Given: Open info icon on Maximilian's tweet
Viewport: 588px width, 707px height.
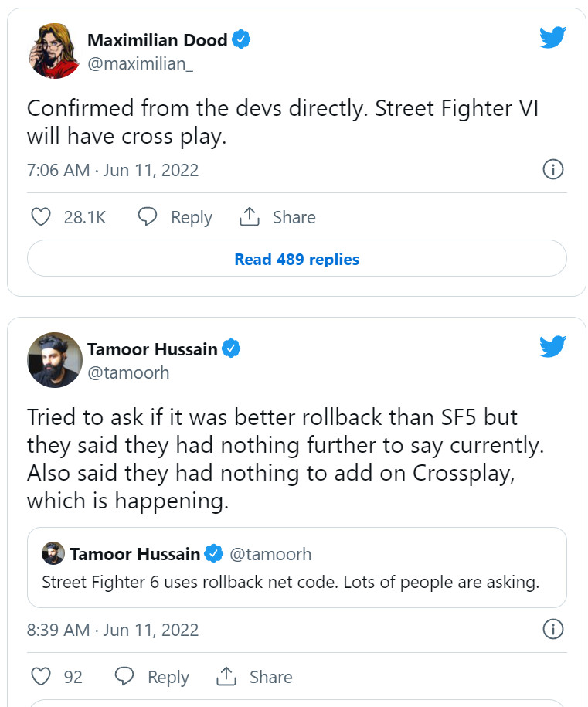Looking at the screenshot, I should (552, 170).
